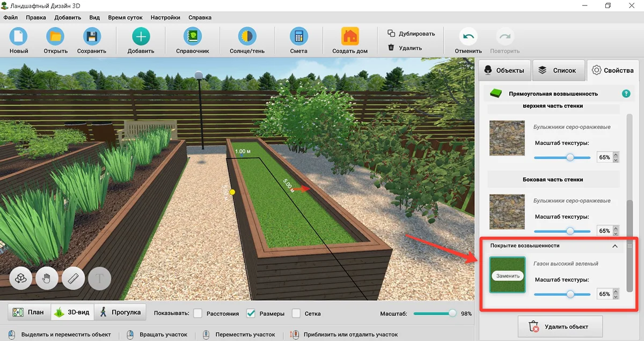Switch to the Объекты tab
This screenshot has height=341, width=644.
pos(504,70)
